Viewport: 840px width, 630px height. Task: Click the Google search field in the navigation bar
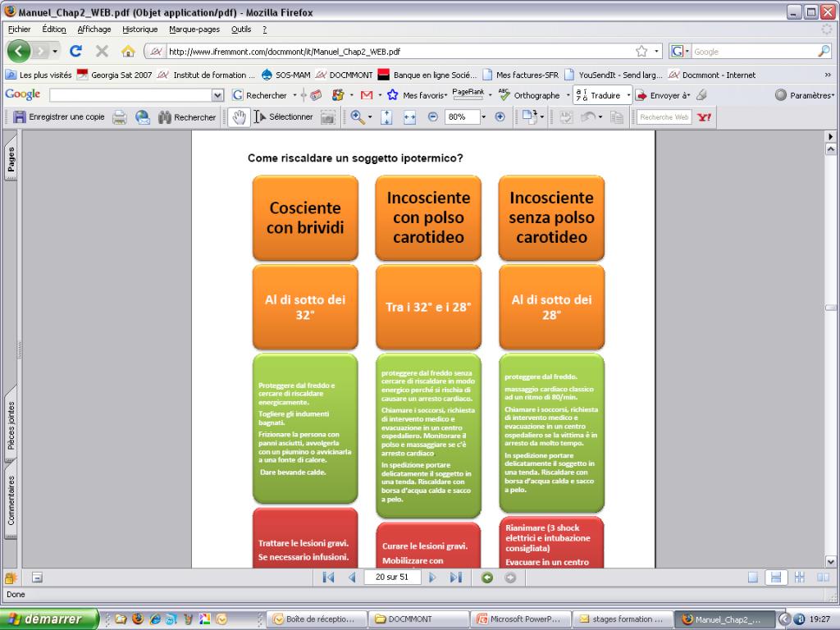[756, 52]
